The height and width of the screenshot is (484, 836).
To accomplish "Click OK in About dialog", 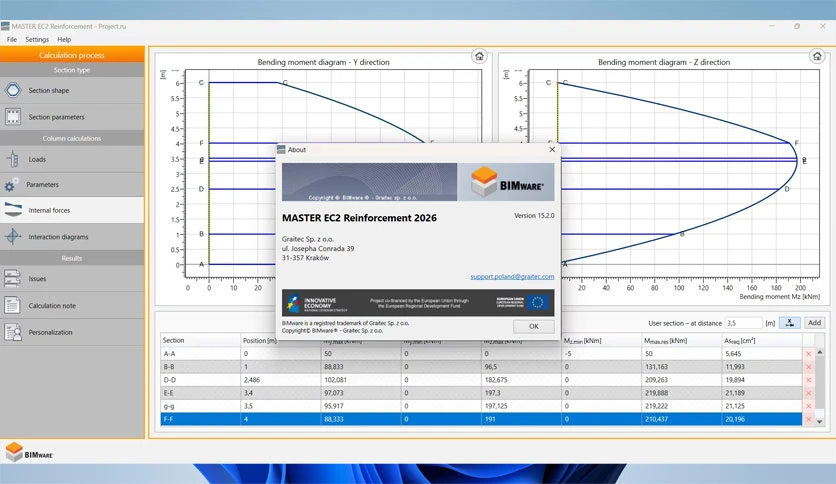I will tap(534, 326).
